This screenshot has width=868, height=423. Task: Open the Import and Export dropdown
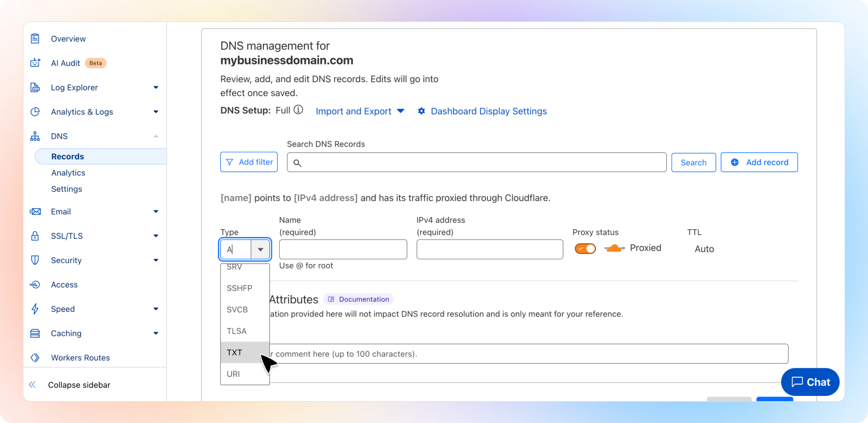tap(360, 111)
